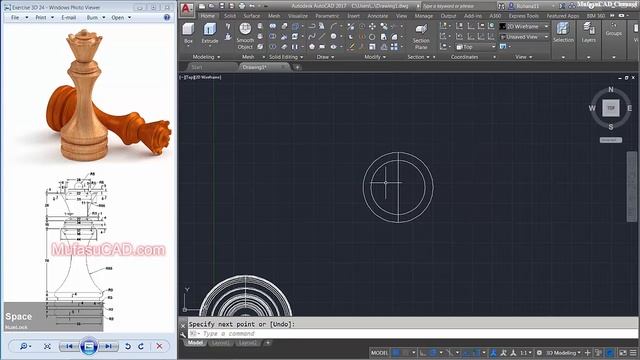This screenshot has height=360, width=640.
Task: Open the AutoCAD application menu button
Action: 187,9
